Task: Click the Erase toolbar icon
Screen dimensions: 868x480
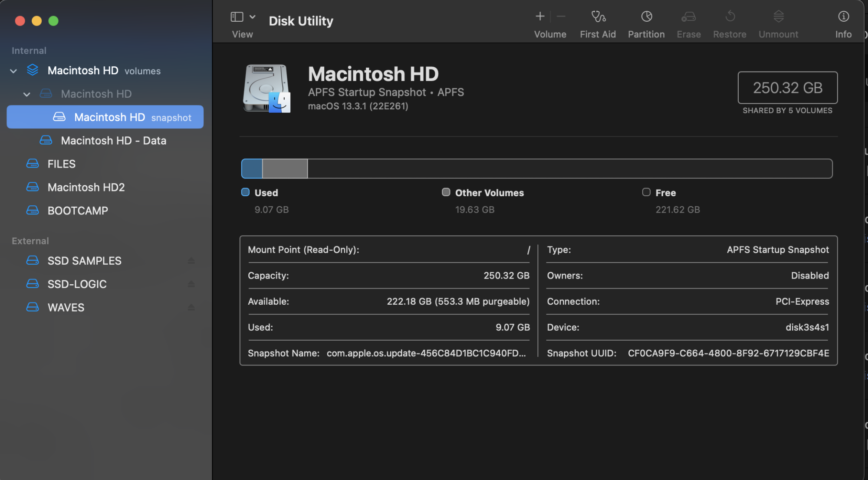Action: click(x=688, y=17)
